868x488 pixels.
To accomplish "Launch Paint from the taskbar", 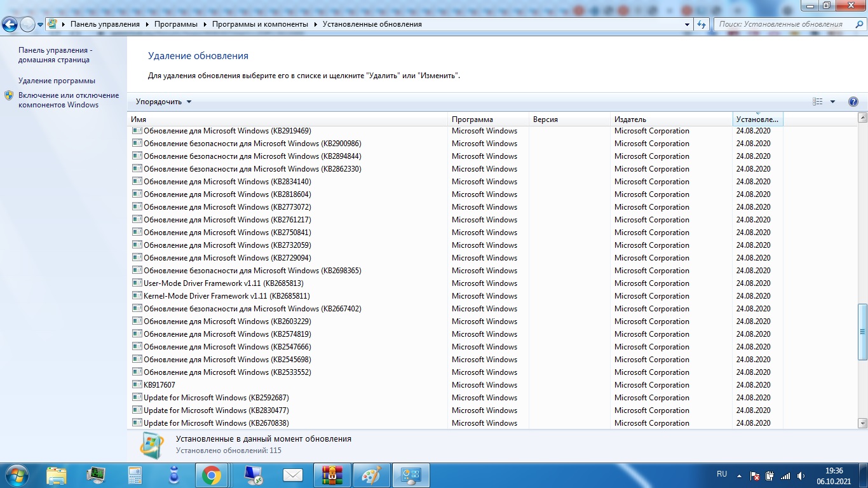I will point(370,475).
